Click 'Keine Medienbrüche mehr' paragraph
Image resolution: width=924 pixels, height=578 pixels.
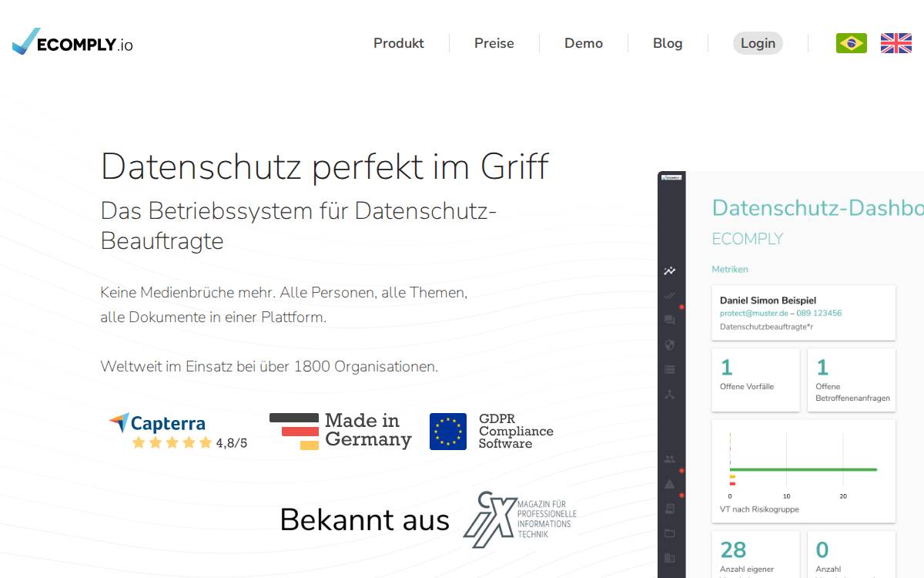click(x=284, y=305)
